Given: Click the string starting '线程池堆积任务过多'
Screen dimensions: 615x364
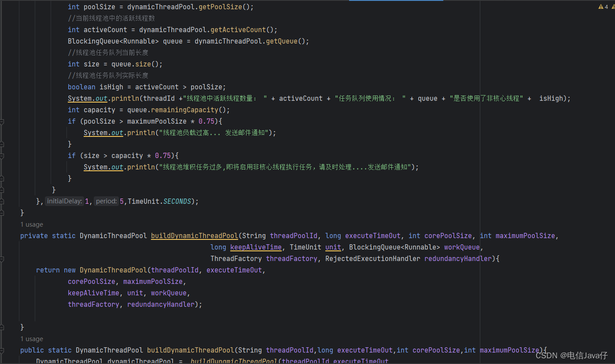Looking at the screenshot, I should (286, 167).
